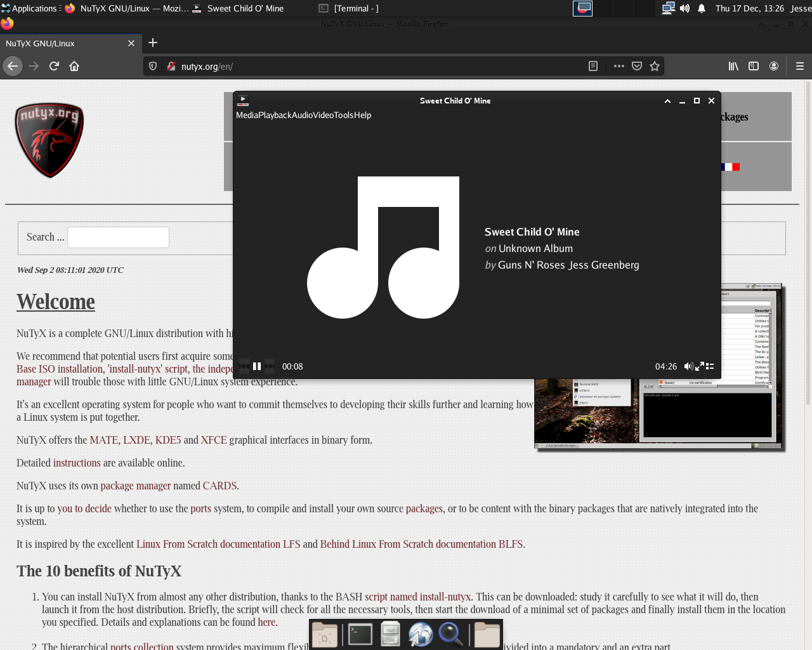Bookmark this page with the star
This screenshot has height=650, width=812.
(x=655, y=66)
